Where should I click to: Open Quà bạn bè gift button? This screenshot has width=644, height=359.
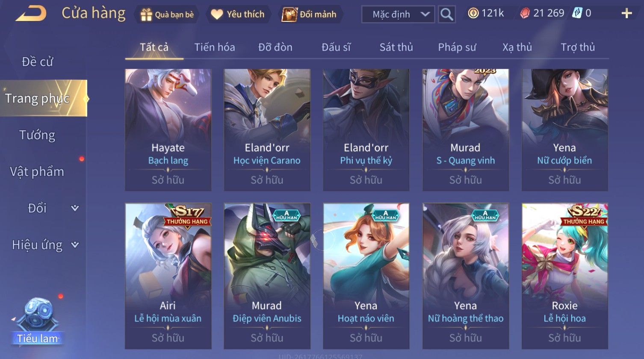click(167, 15)
